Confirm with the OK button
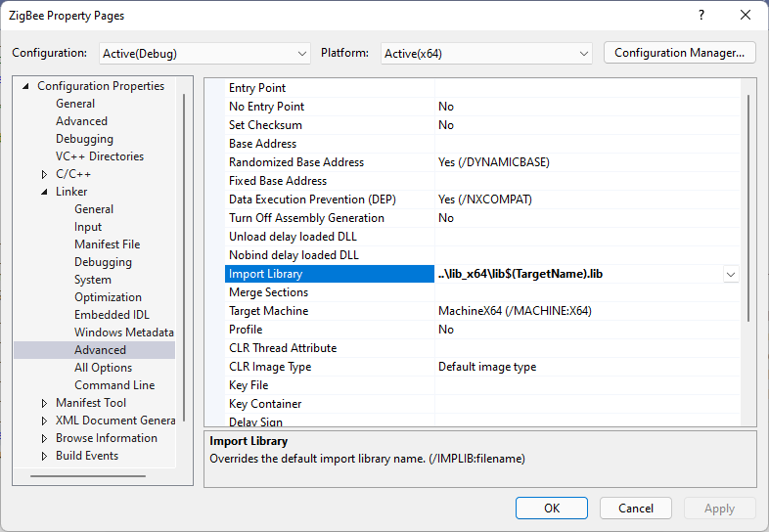This screenshot has width=769, height=532. [551, 508]
